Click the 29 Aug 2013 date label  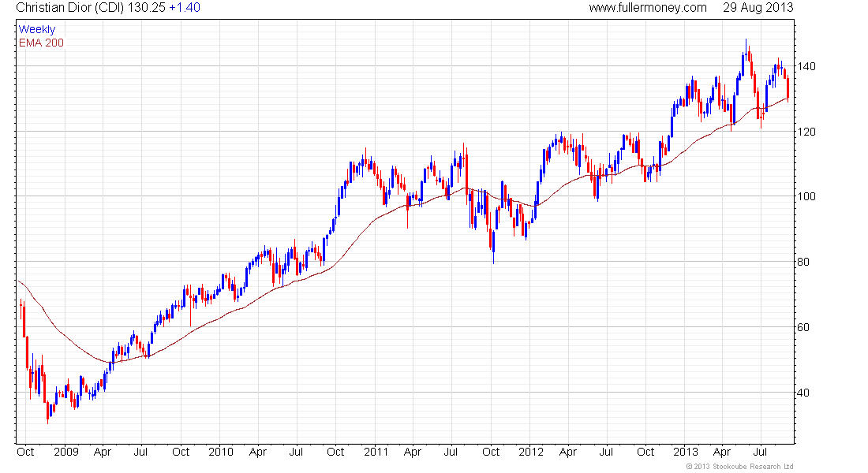[x=758, y=8]
